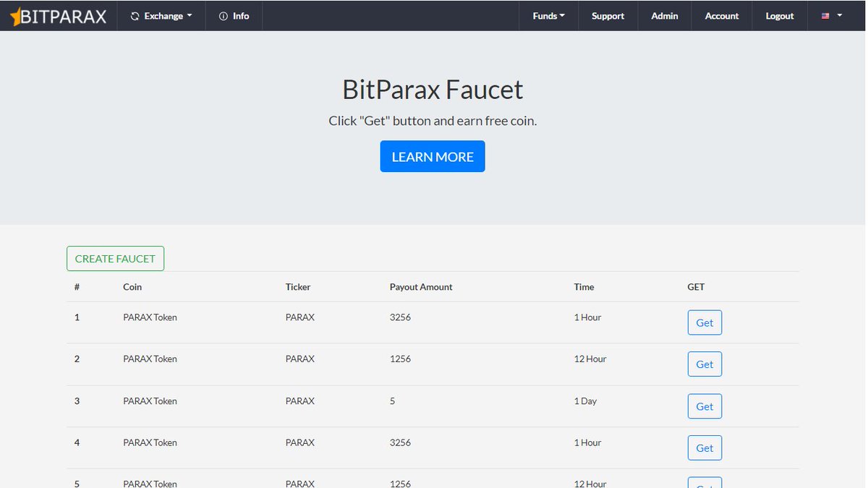The width and height of the screenshot is (868, 488).
Task: Open the Info menu item
Action: [x=234, y=16]
